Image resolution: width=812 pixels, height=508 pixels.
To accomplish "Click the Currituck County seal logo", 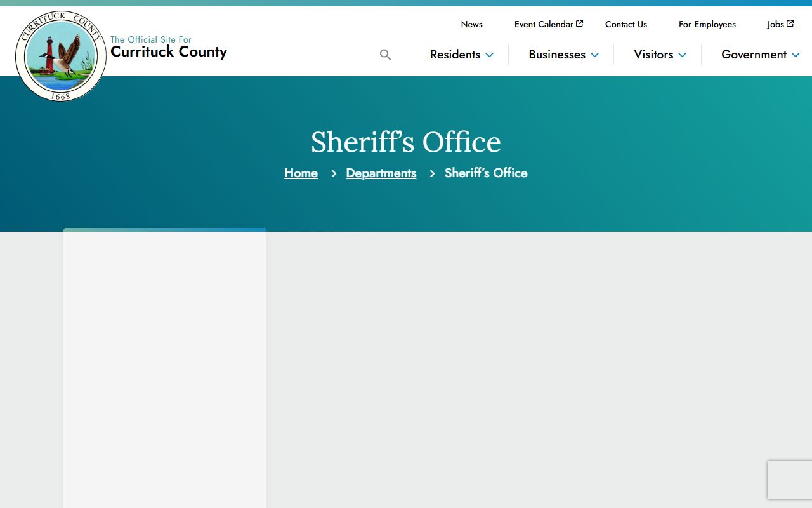I will [61, 56].
